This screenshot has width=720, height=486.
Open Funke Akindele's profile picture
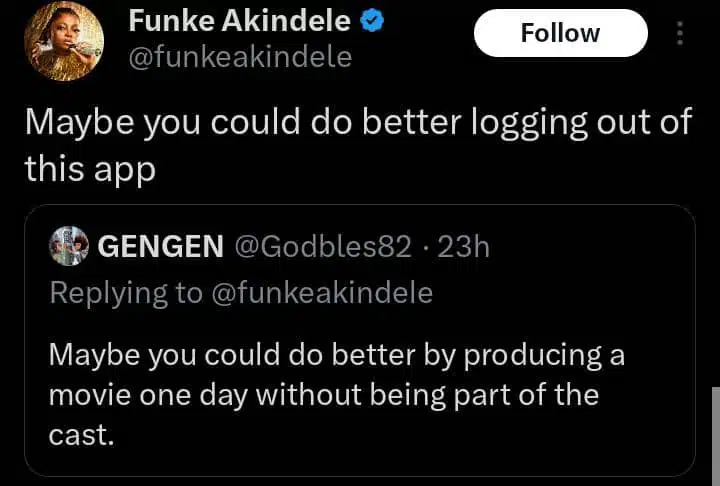click(63, 41)
